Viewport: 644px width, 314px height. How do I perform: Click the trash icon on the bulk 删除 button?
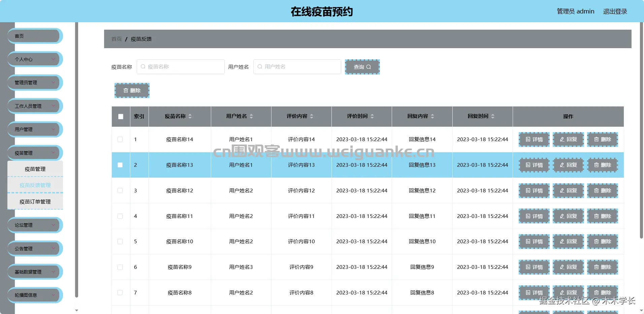pyautogui.click(x=126, y=90)
